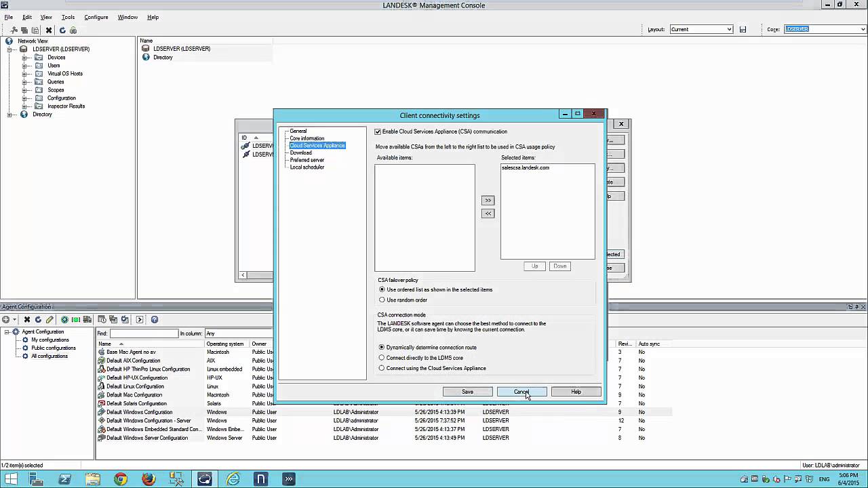The image size is (868, 488).
Task: Open the Tools menu
Action: pos(68,17)
